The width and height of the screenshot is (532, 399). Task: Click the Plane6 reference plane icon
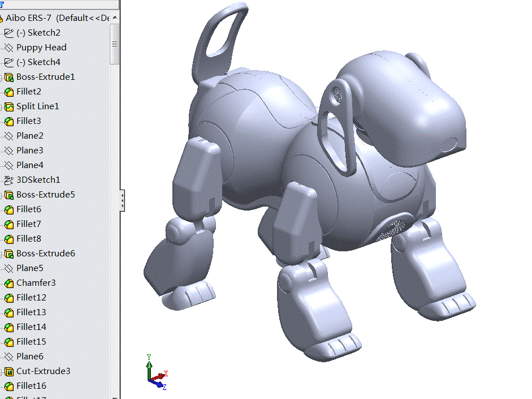[x=9, y=357]
